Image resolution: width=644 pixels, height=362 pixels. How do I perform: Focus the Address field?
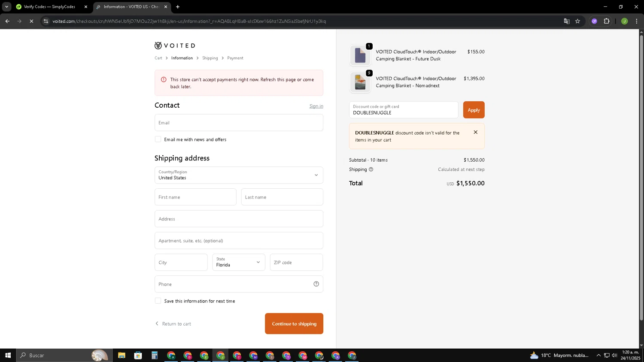(239, 219)
